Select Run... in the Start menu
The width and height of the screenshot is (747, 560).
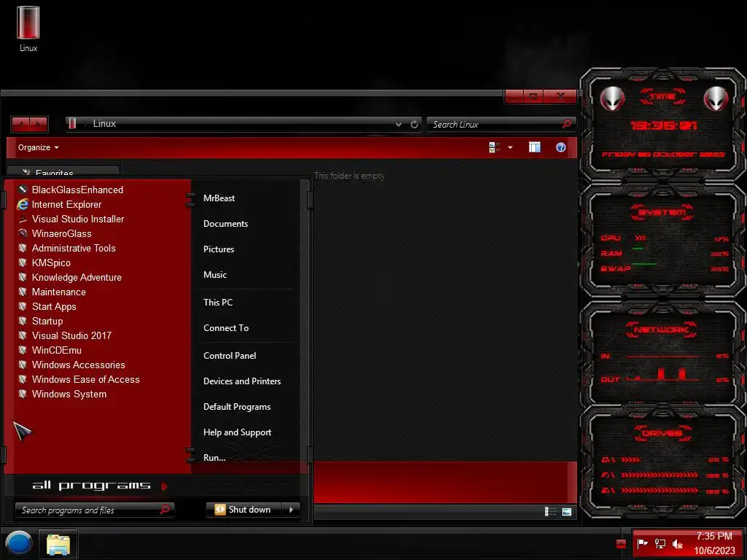tap(214, 458)
